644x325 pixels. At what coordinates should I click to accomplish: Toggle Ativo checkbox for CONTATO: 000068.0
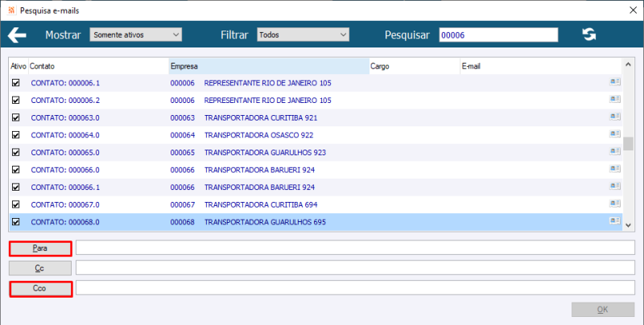(x=15, y=222)
